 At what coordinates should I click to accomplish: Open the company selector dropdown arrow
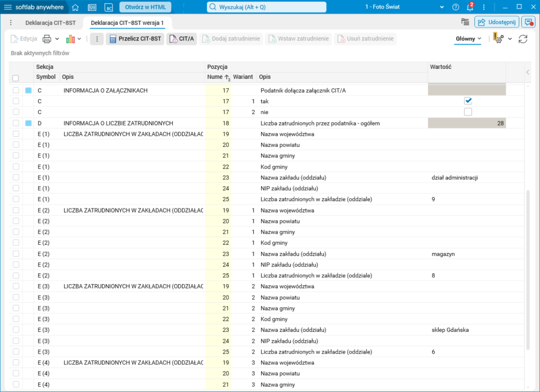442,7
